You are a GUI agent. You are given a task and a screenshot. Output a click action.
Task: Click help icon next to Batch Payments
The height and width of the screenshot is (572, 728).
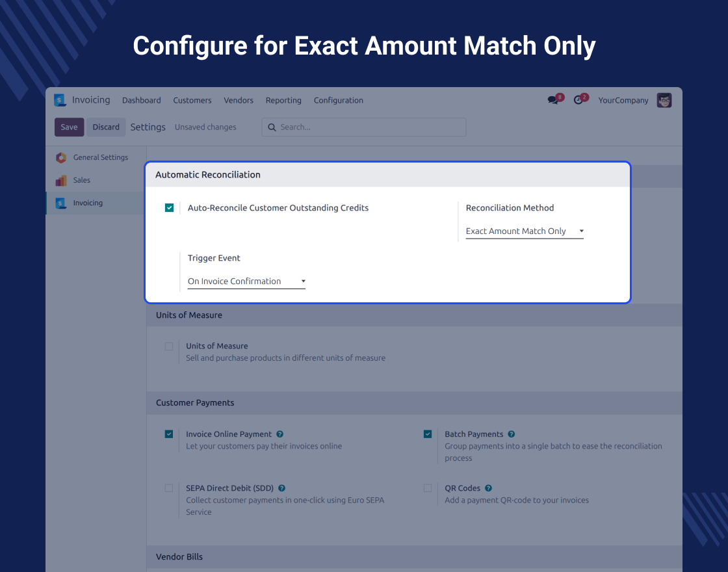512,434
